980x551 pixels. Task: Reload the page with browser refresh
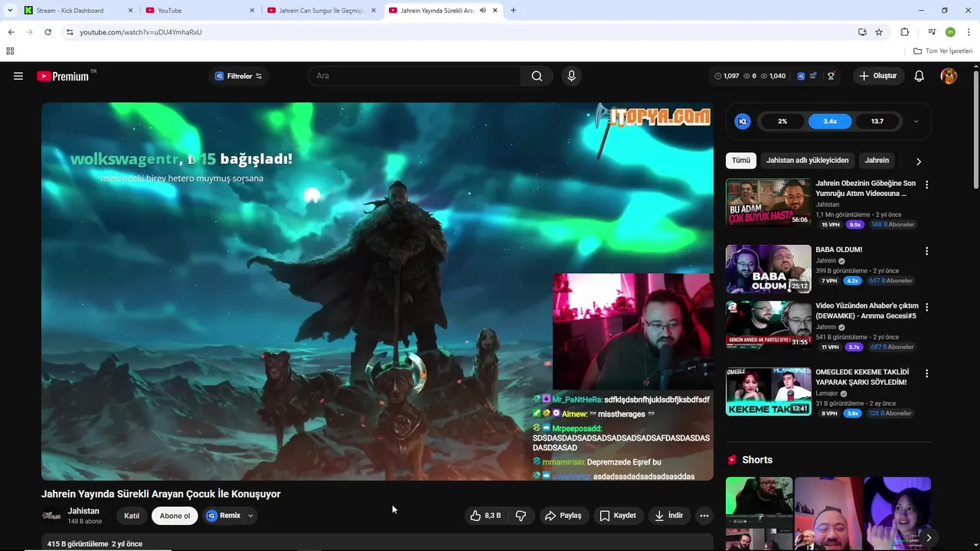click(x=47, y=32)
